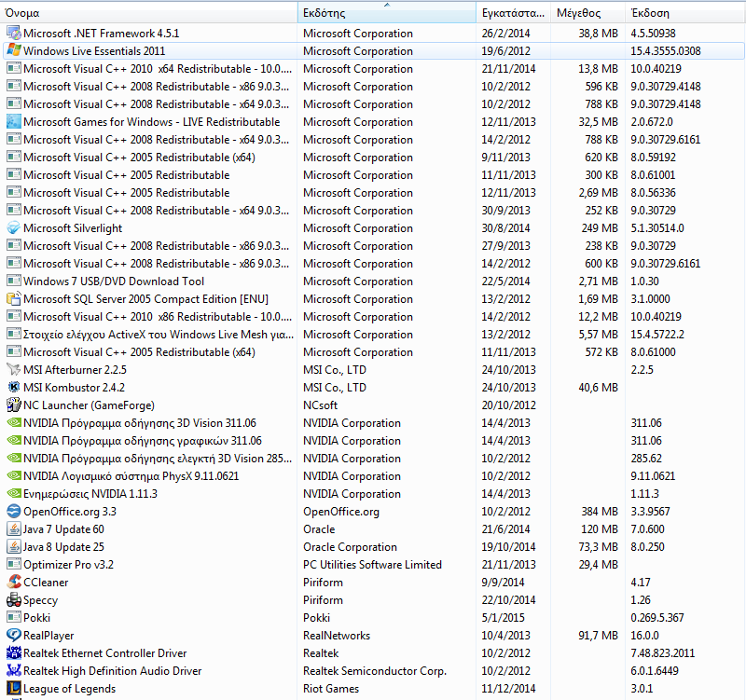This screenshot has width=746, height=700.
Task: Select Microsoft Visual C++ 2010 x86 Redistributable
Action: click(374, 317)
